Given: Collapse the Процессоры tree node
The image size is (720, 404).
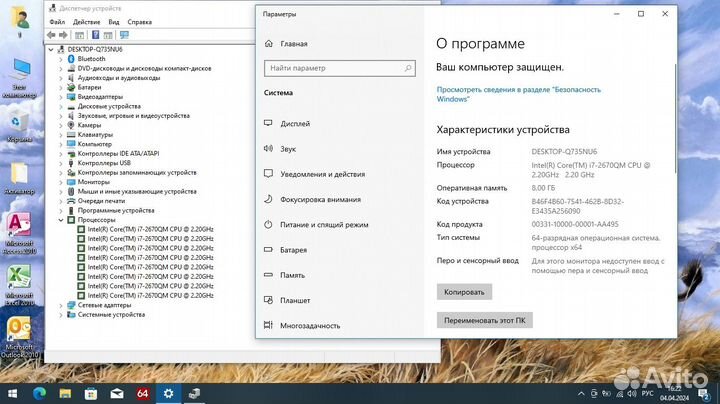Looking at the screenshot, I should tap(61, 220).
